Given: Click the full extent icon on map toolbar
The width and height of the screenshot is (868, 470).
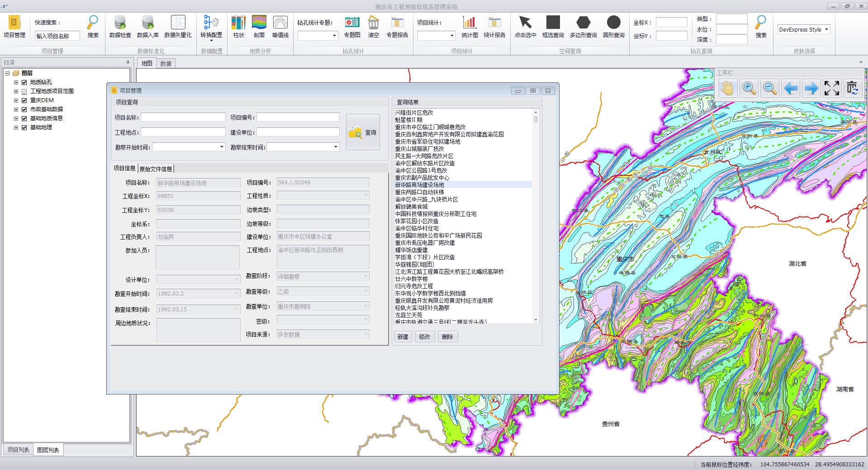Looking at the screenshot, I should (831, 88).
